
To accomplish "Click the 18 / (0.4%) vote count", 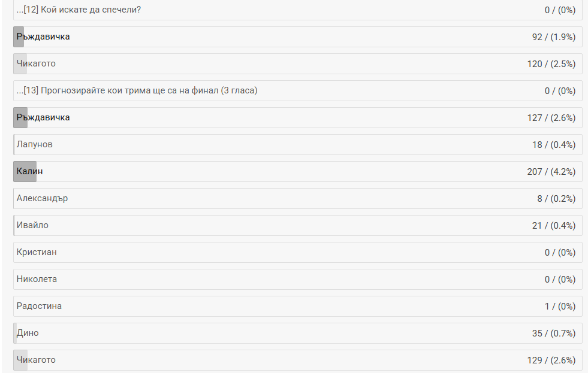I will 553,145.
